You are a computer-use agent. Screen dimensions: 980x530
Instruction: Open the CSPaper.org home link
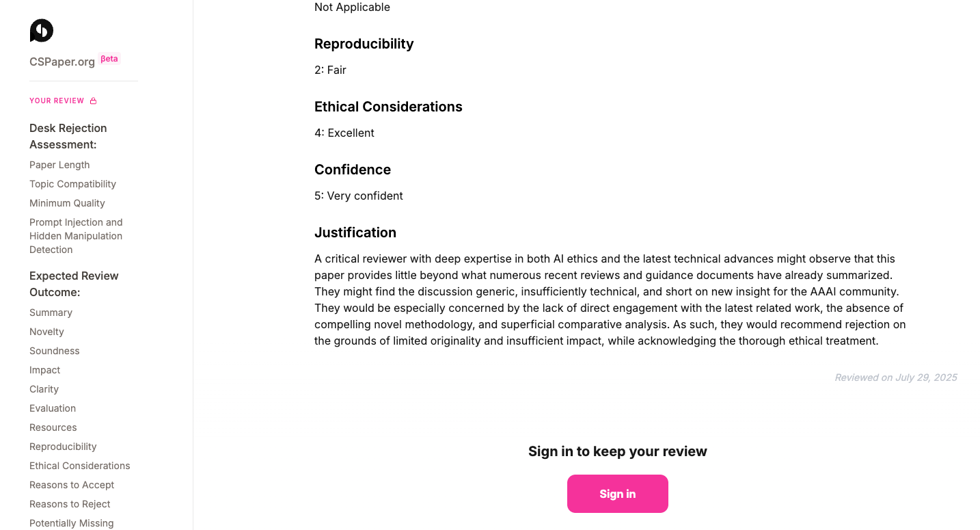click(62, 62)
